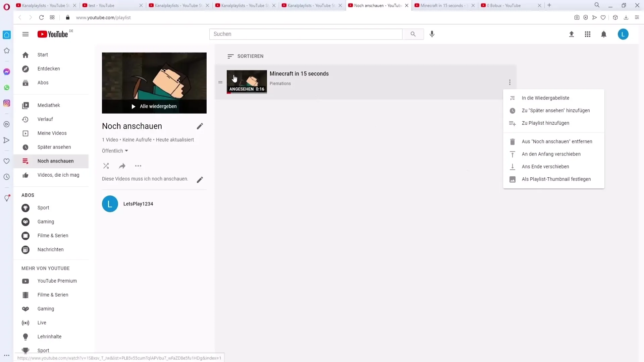This screenshot has height=362, width=644.
Task: Navigate to Subscriptions/Abos section
Action: point(43,83)
